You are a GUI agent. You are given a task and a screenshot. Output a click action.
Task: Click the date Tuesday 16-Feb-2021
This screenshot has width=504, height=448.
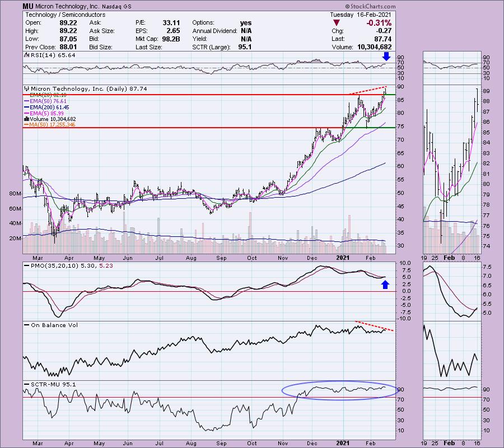click(361, 15)
